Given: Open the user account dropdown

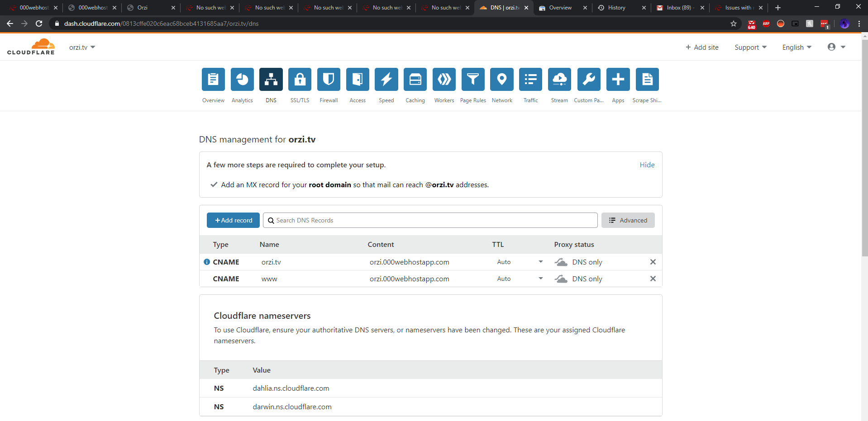Looking at the screenshot, I should click(x=836, y=47).
